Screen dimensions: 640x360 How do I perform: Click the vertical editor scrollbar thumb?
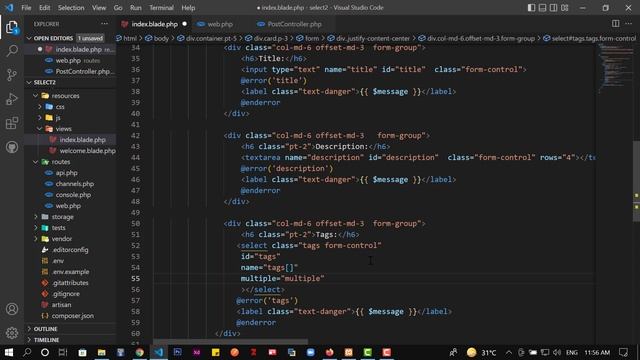(636, 181)
